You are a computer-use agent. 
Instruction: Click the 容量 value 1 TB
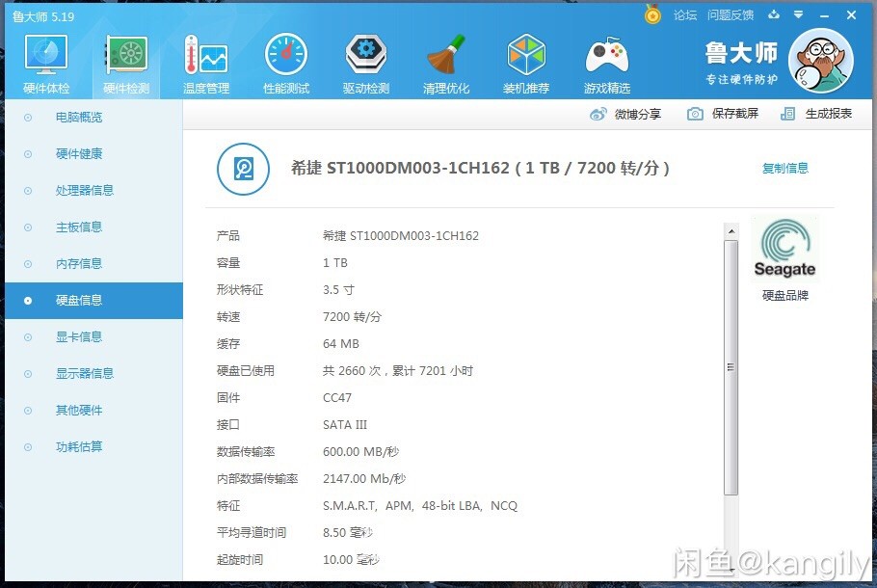(x=335, y=263)
